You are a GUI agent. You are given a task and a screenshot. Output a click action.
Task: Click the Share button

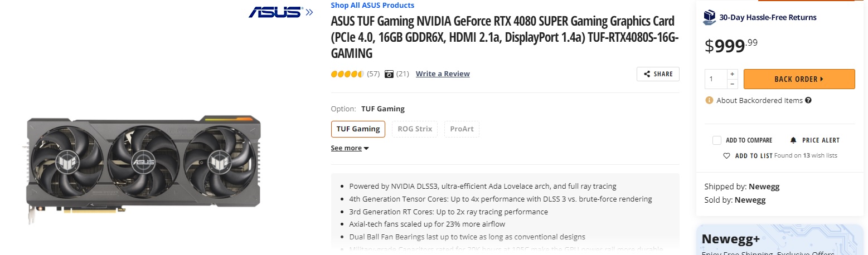(658, 74)
